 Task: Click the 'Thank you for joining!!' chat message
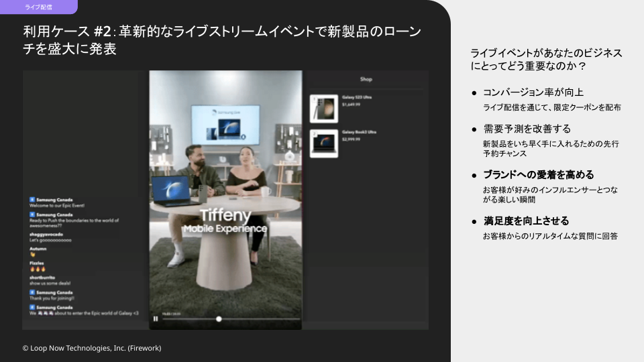click(x=52, y=298)
